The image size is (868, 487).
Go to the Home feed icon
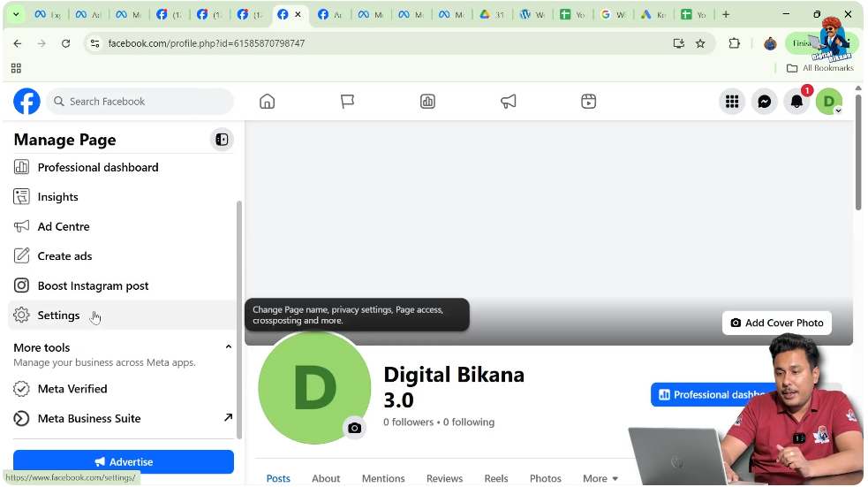(267, 102)
